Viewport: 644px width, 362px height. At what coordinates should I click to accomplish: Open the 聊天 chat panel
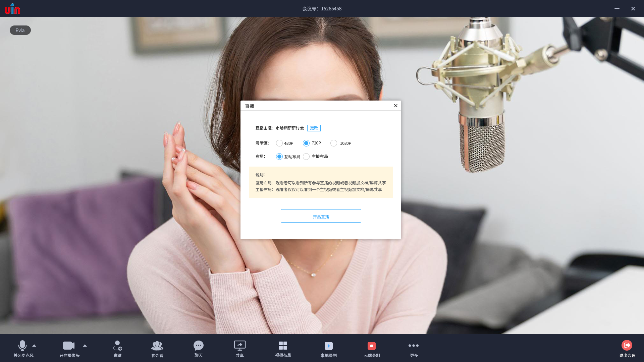pos(199,346)
